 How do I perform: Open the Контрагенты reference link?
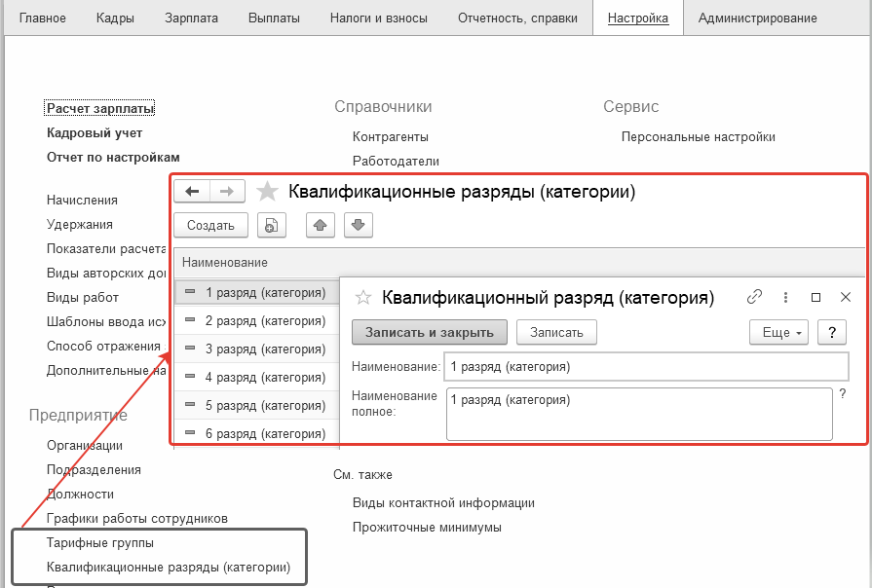[x=391, y=136]
